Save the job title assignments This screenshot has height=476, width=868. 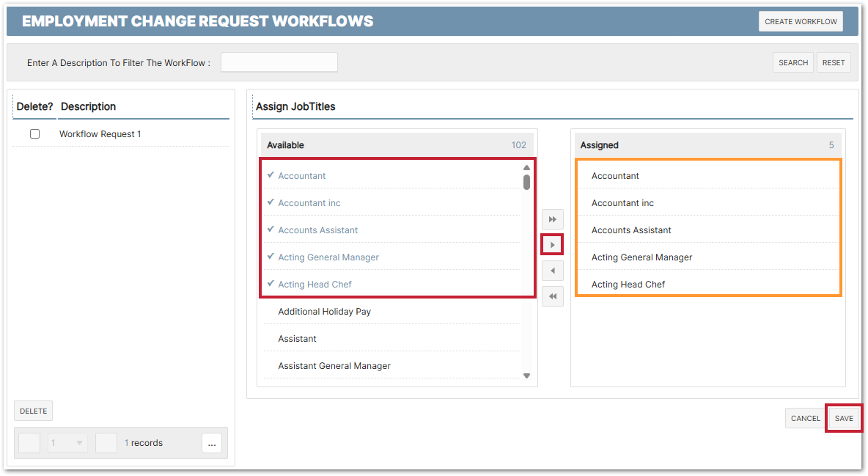coord(844,418)
